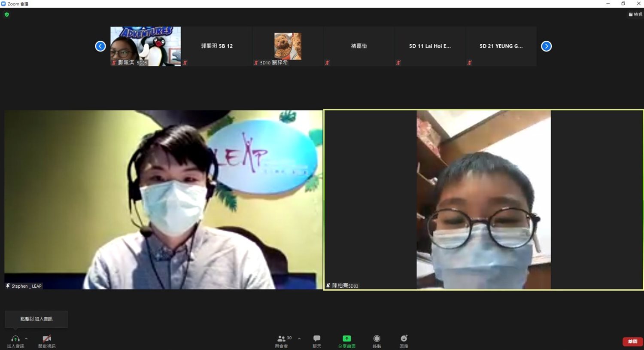
Task: Expand audio options arrow next to Join Audio
Action: click(x=26, y=338)
